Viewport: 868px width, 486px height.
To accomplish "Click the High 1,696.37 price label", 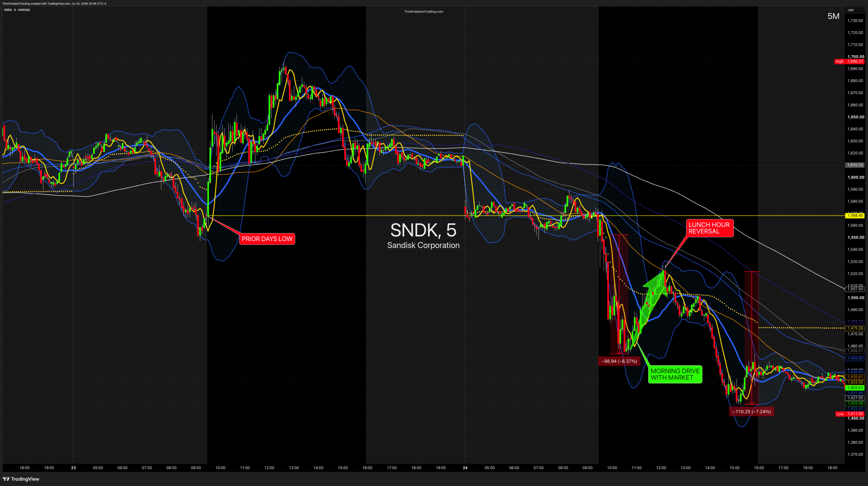I will coord(849,61).
